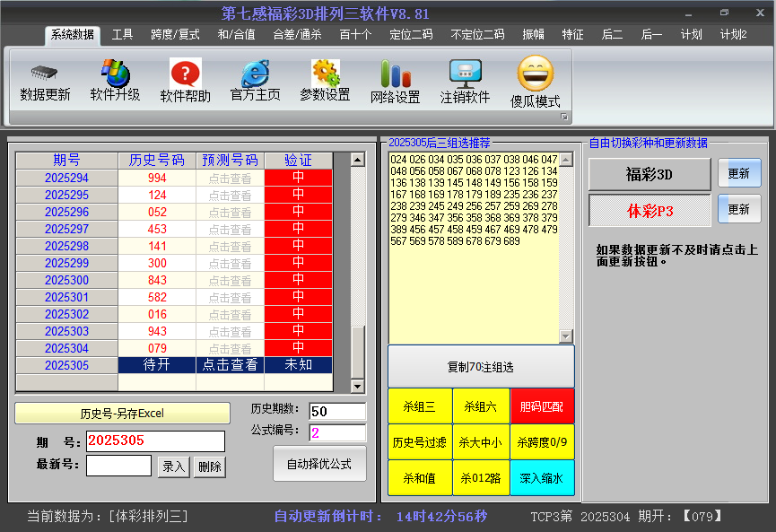The width and height of the screenshot is (776, 532).
Task: Click the red 胆码匹配 button
Action: [x=542, y=406]
